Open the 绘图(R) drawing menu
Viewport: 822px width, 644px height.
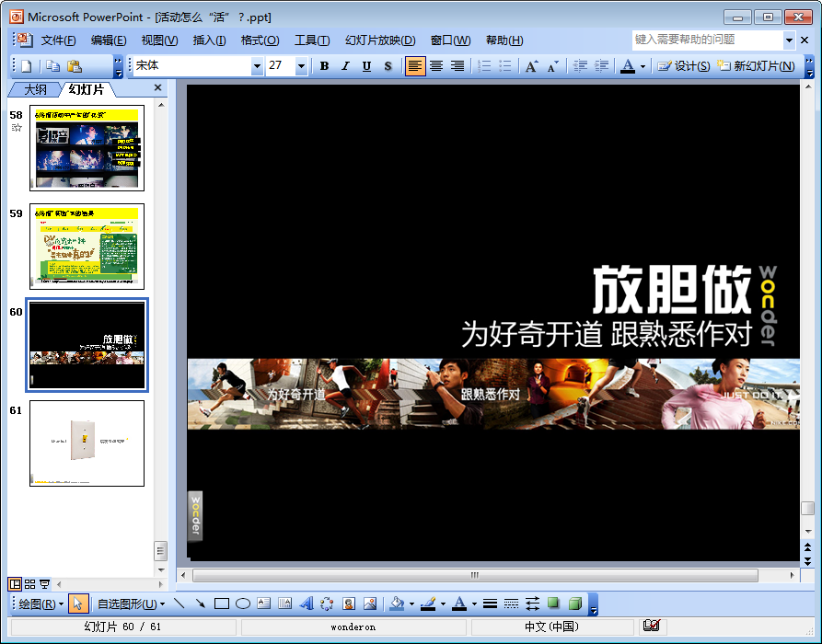pos(41,604)
